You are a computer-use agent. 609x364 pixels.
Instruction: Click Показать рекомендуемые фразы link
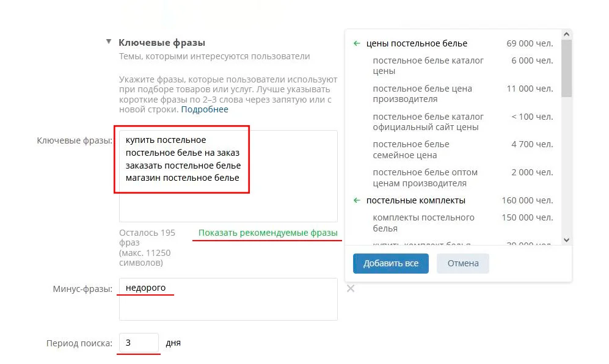(x=268, y=233)
